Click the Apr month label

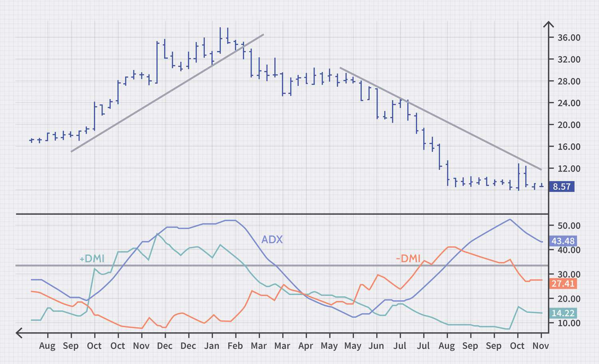coord(306,346)
